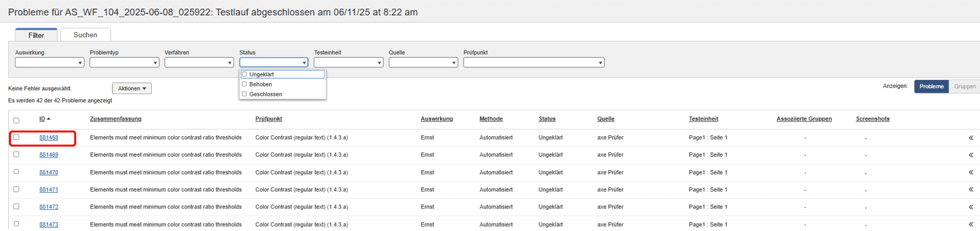Viewport: 980px width, 231px height.
Task: Switch to the Suchen tab
Action: [85, 35]
